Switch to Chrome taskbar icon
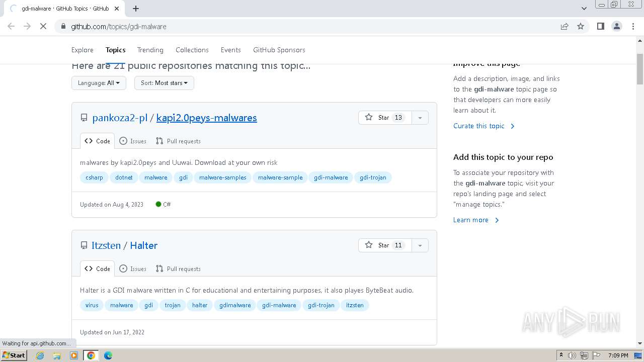This screenshot has height=362, width=644. click(91, 355)
